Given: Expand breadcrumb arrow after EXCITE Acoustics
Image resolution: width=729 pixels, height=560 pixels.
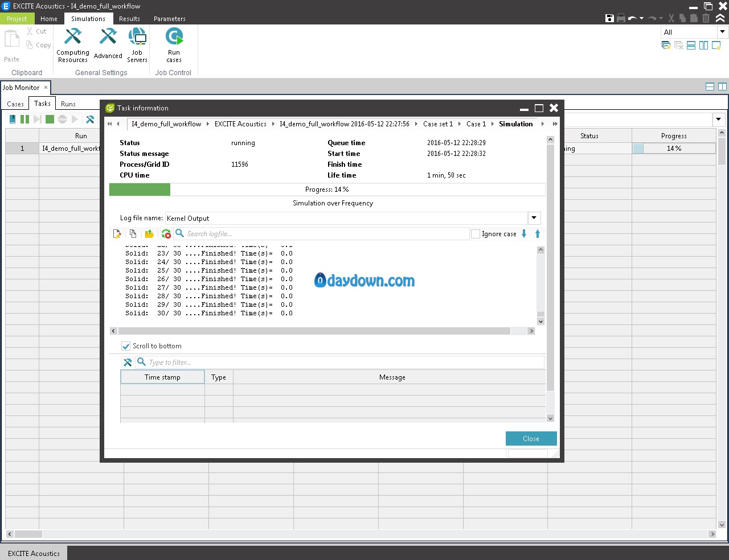Looking at the screenshot, I should click(x=273, y=123).
